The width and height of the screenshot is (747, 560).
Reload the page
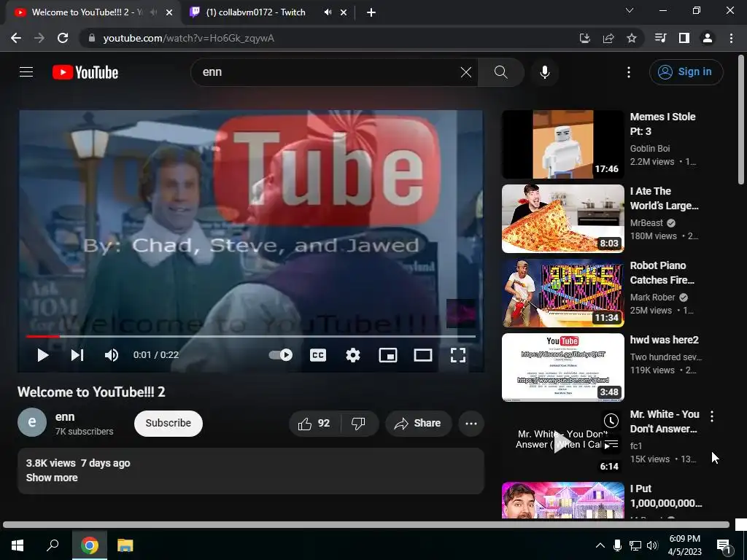pyautogui.click(x=63, y=38)
